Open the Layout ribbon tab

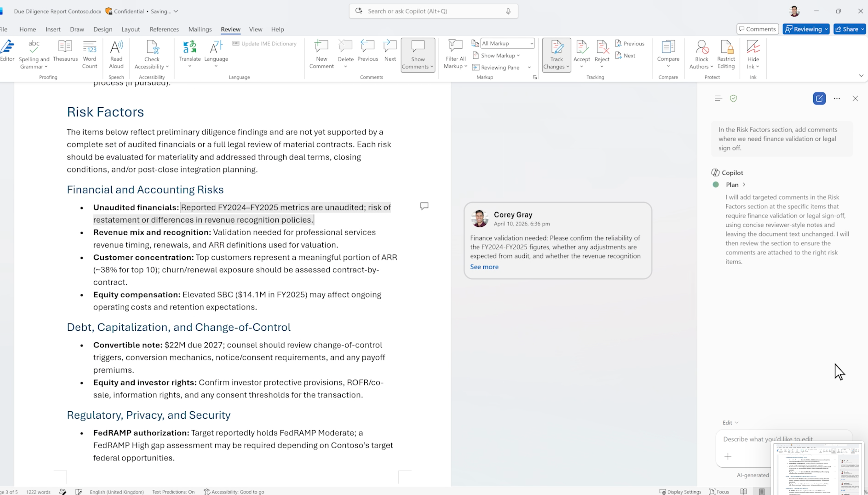click(x=131, y=29)
